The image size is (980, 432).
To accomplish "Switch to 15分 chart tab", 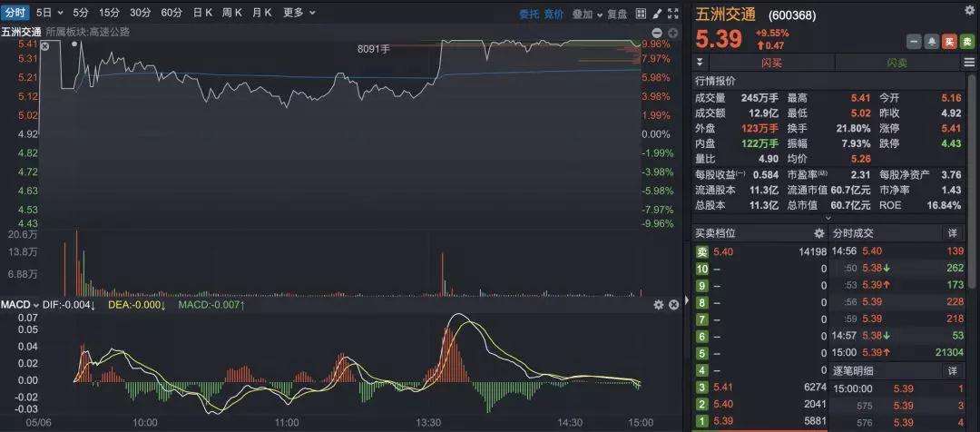I will [x=110, y=13].
